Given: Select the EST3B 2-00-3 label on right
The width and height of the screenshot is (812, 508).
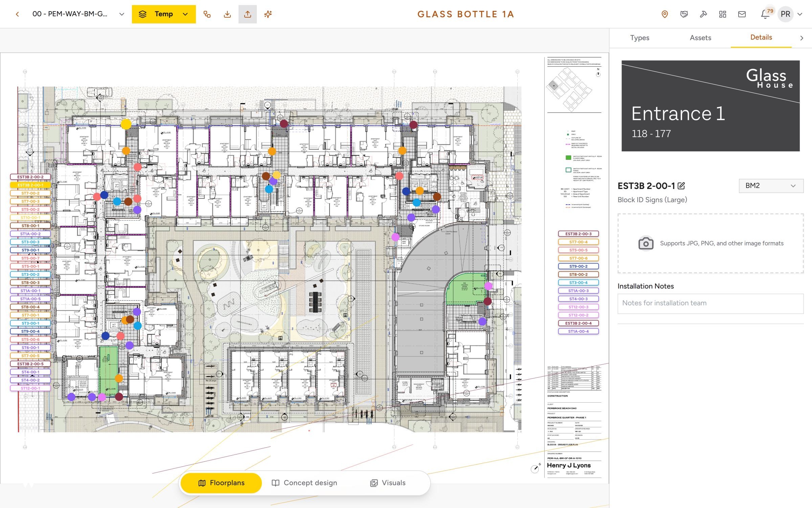Looking at the screenshot, I should [578, 234].
